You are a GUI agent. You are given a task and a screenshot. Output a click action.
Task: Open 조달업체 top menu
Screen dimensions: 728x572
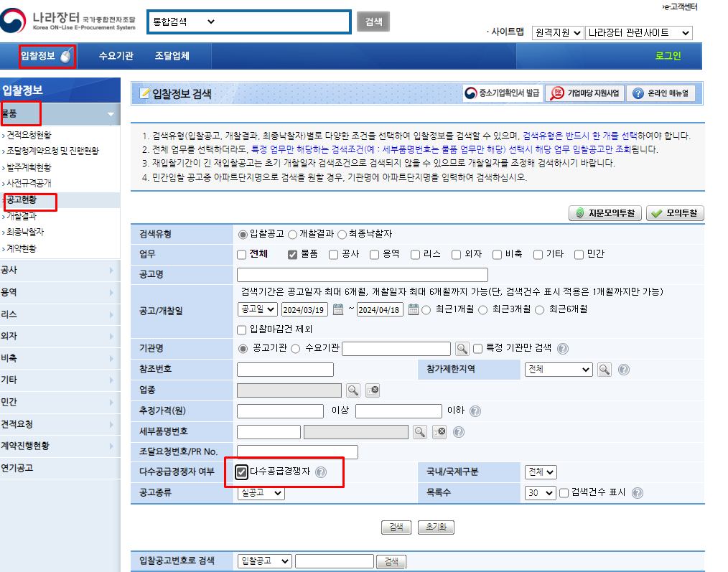pos(172,56)
